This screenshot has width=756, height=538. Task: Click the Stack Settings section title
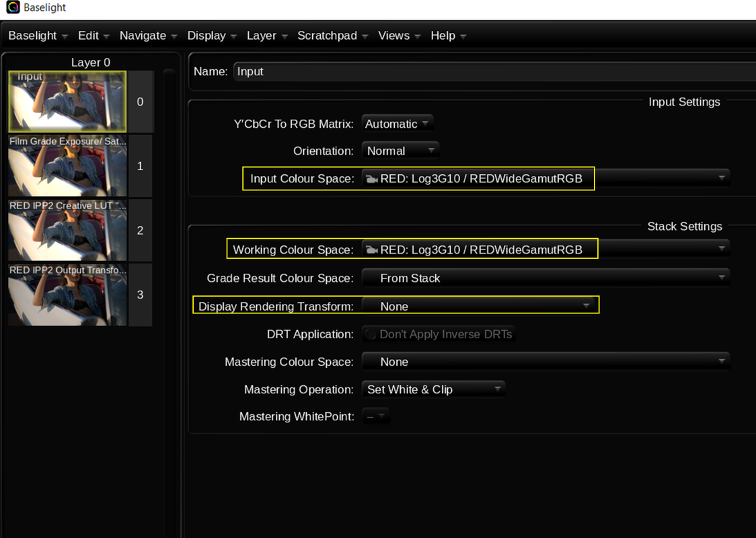pyautogui.click(x=684, y=226)
